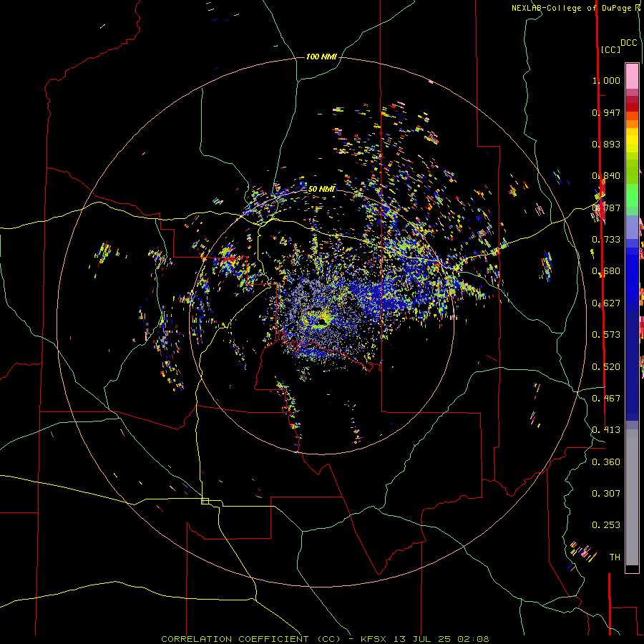Image resolution: width=644 pixels, height=644 pixels.
Task: Select the orange segment of the color scale
Action: pos(632,124)
